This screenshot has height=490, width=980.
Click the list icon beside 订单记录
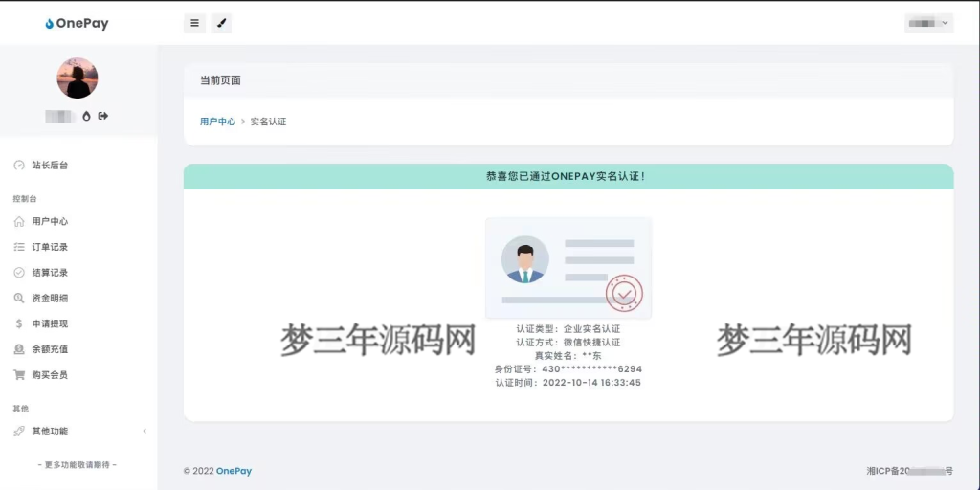coord(19,247)
